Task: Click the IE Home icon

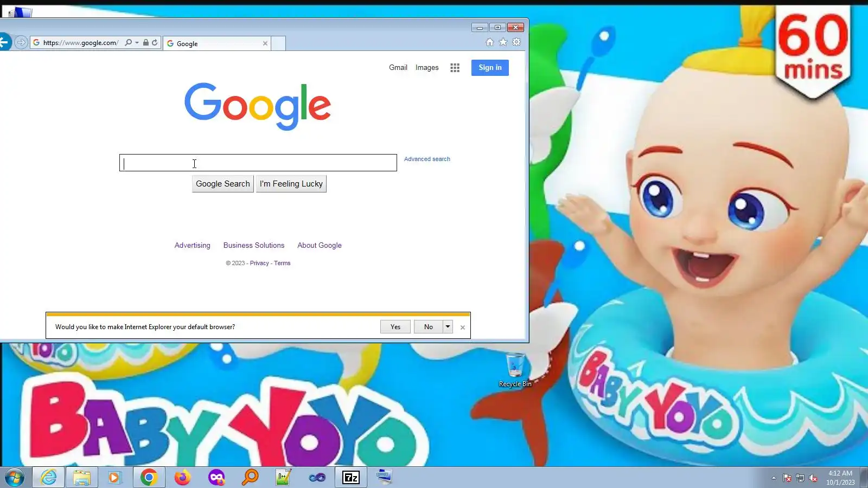Action: [490, 42]
